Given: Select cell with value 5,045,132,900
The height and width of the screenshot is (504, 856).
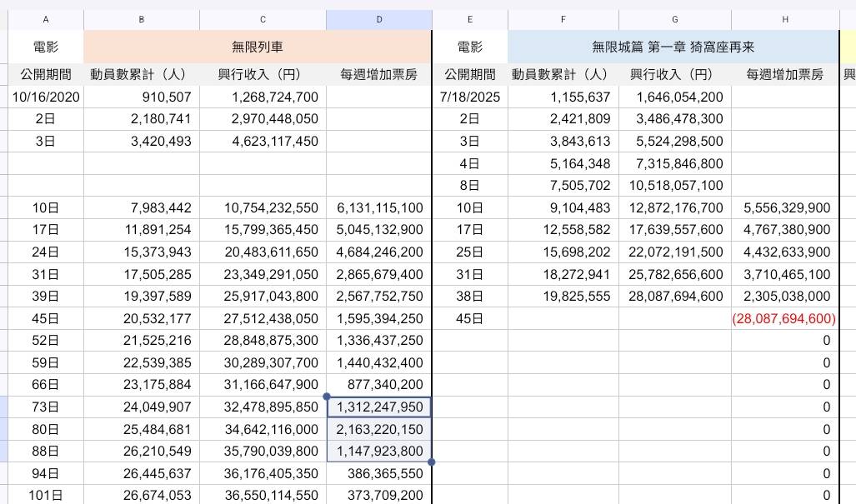Looking at the screenshot, I should pyautogui.click(x=379, y=230).
